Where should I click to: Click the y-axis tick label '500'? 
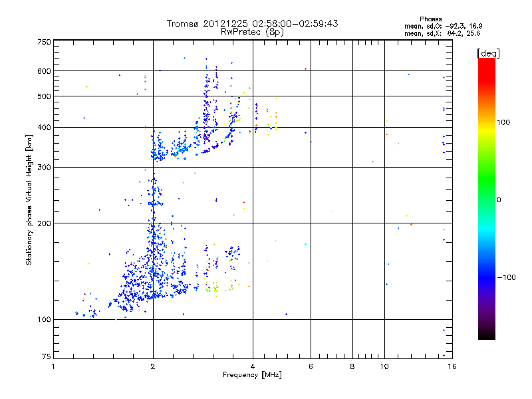coord(44,96)
